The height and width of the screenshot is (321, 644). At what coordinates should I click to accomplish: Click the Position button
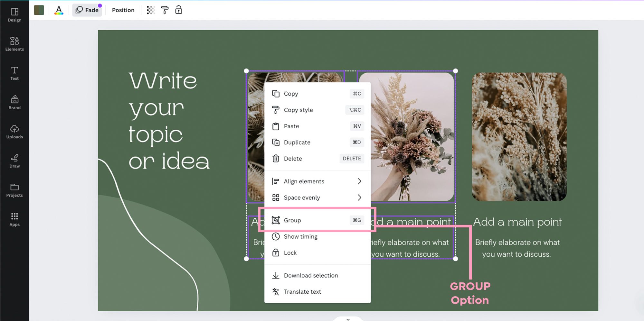[x=123, y=10]
